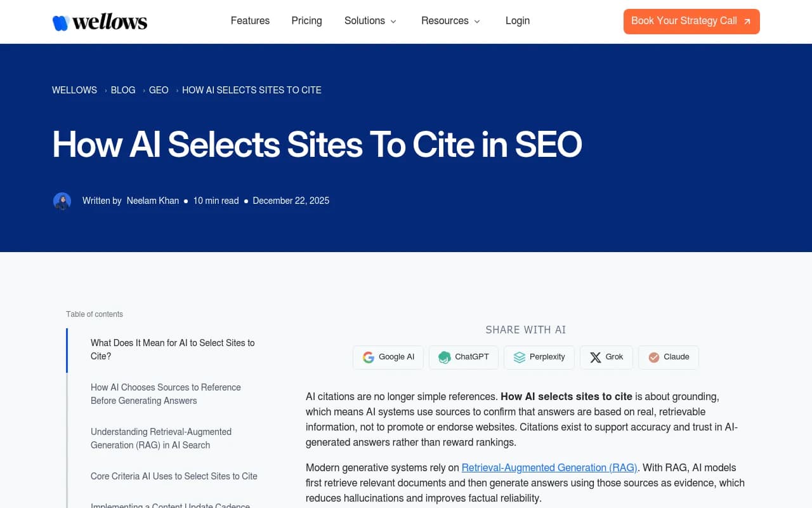Select 'Core Criteria AI Uses to Select Sites to Cite'
Viewport: 812px width, 508px height.
click(174, 476)
